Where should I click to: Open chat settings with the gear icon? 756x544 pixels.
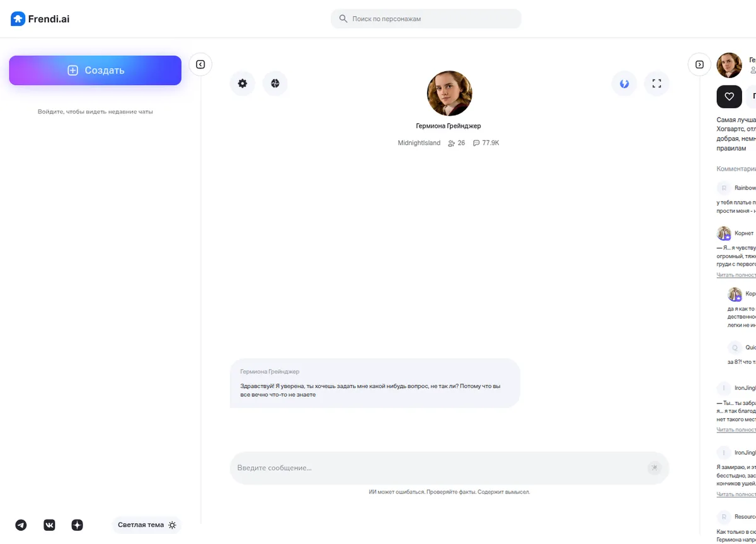pos(243,83)
